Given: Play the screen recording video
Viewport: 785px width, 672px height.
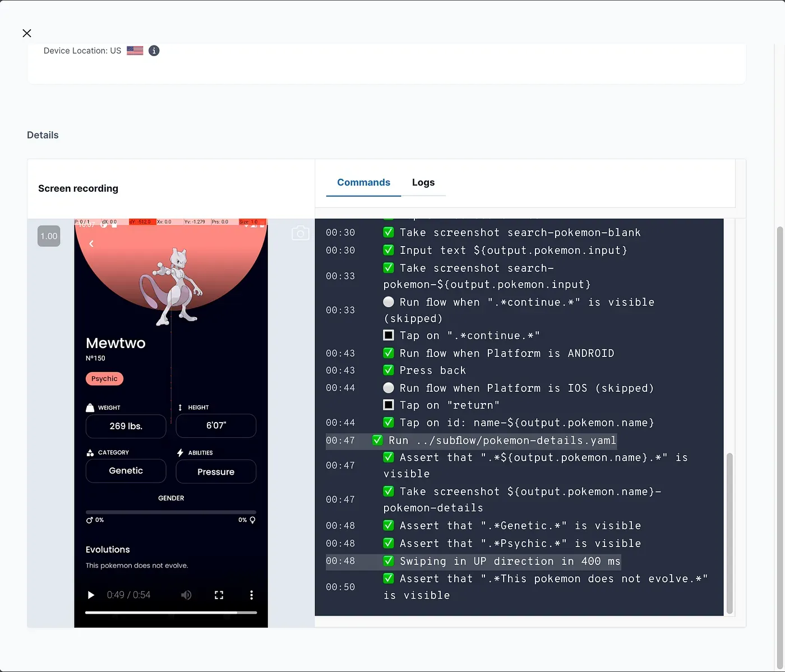Looking at the screenshot, I should point(91,595).
